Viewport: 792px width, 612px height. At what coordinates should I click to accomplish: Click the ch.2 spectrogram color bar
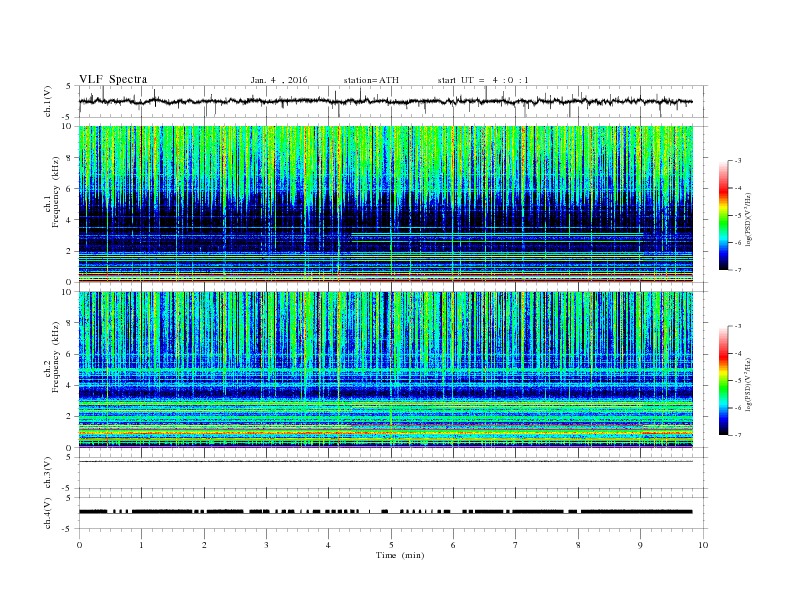724,380
